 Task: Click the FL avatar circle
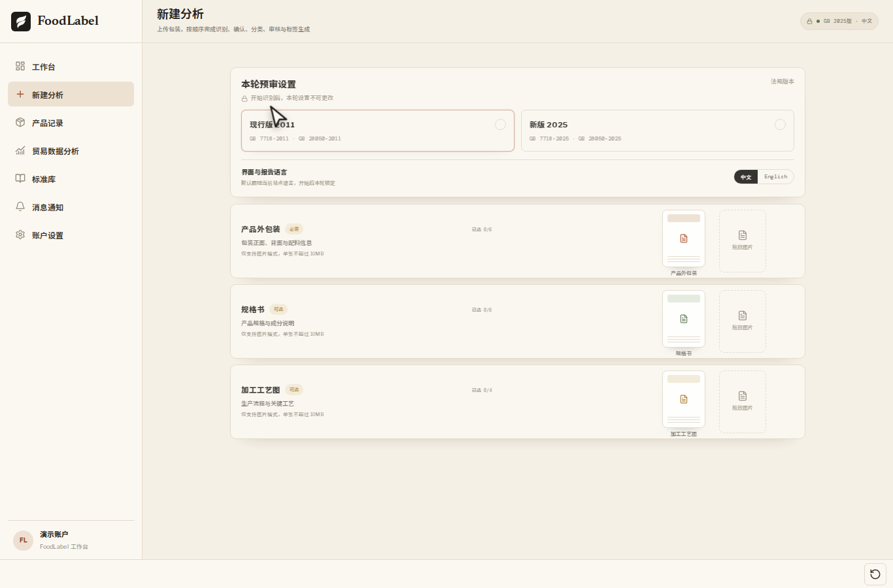pyautogui.click(x=24, y=540)
